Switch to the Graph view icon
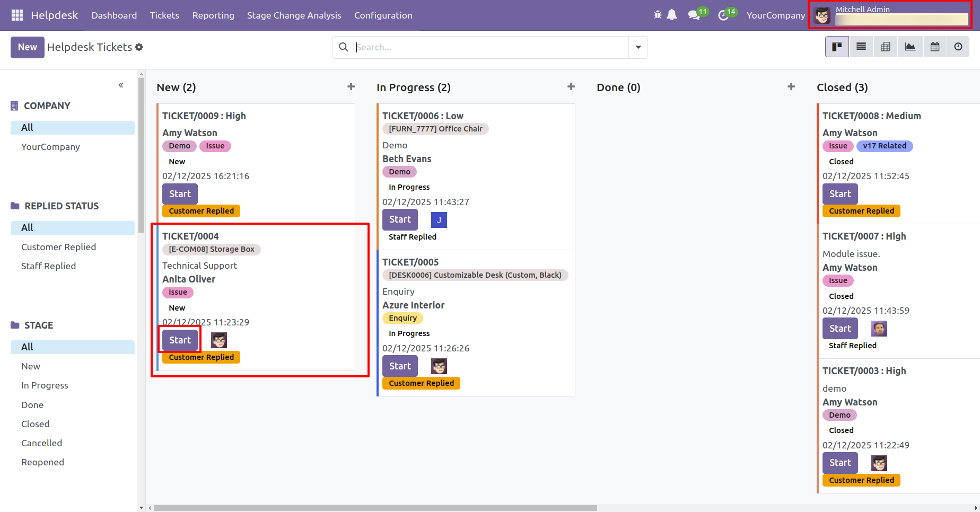 pyautogui.click(x=910, y=47)
